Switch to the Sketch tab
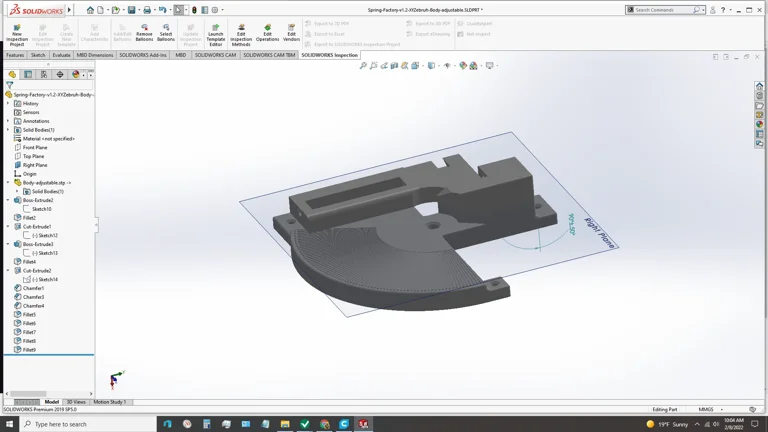Viewport: 768px width, 432px height. (x=38, y=55)
